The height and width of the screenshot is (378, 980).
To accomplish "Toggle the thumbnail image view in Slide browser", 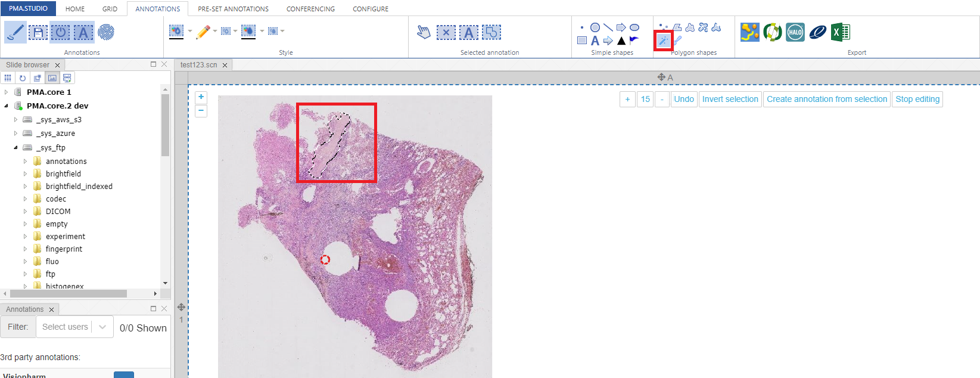I will 52,78.
